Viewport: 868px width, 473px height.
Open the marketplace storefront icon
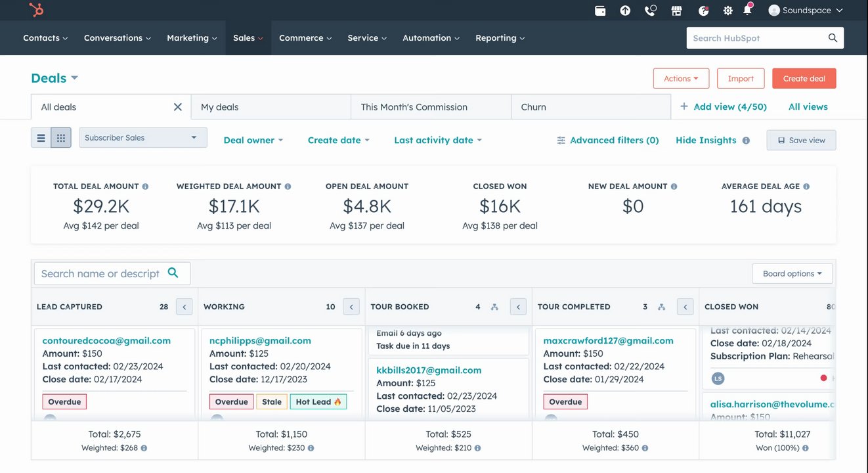[676, 11]
